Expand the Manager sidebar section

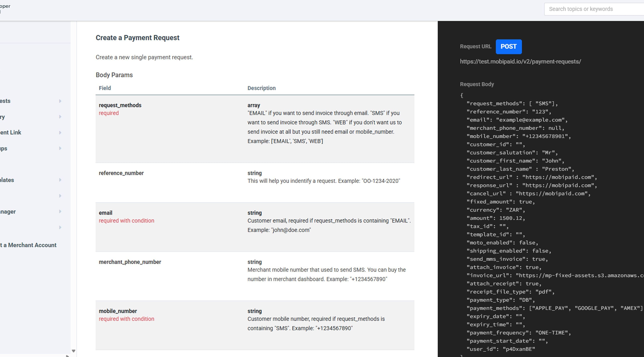tap(60, 211)
